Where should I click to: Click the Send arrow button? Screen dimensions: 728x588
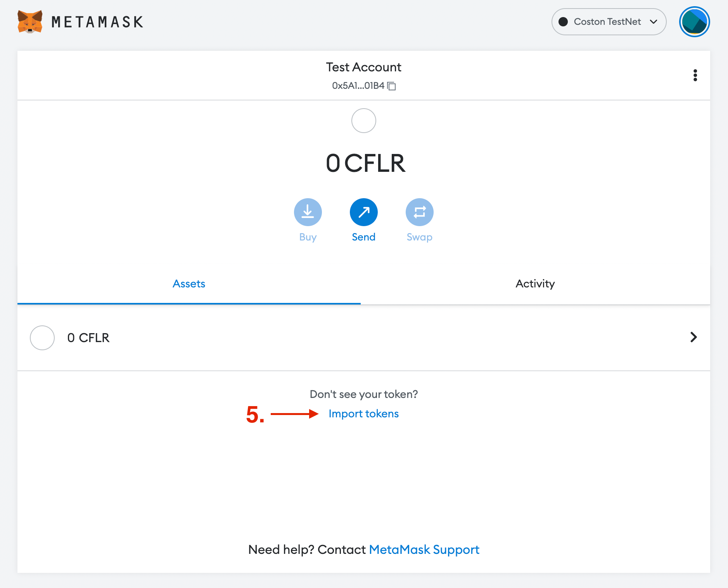point(364,212)
